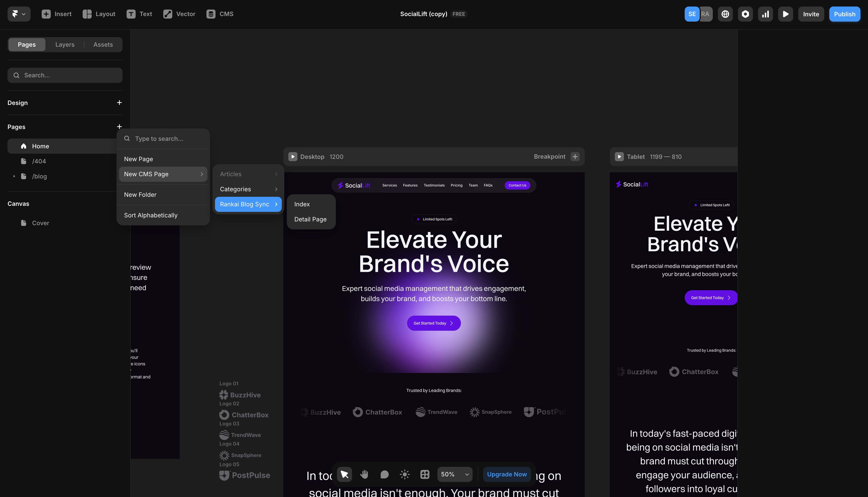868x497 pixels.
Task: Open the domains globe icon
Action: point(725,14)
